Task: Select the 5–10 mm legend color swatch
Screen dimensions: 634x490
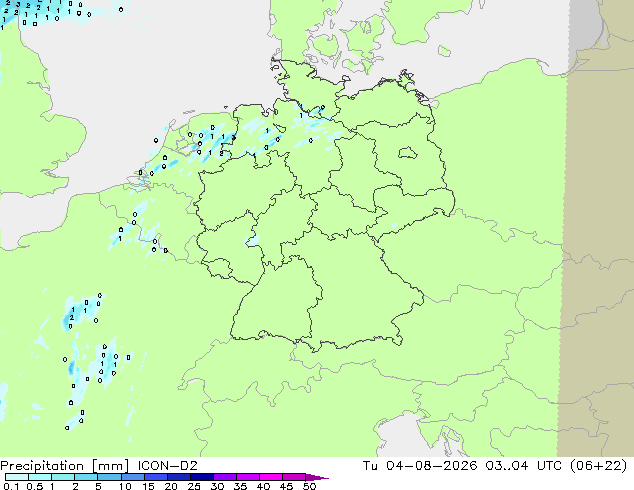Action: coord(109,477)
